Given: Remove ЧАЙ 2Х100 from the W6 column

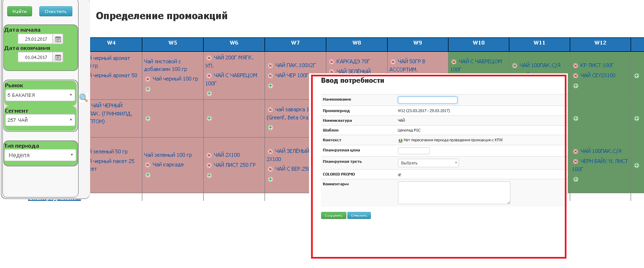Looking at the screenshot, I should pos(209,155).
